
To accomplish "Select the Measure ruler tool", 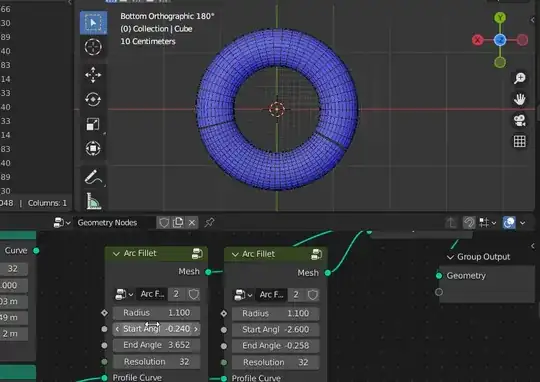I will tap(93, 201).
